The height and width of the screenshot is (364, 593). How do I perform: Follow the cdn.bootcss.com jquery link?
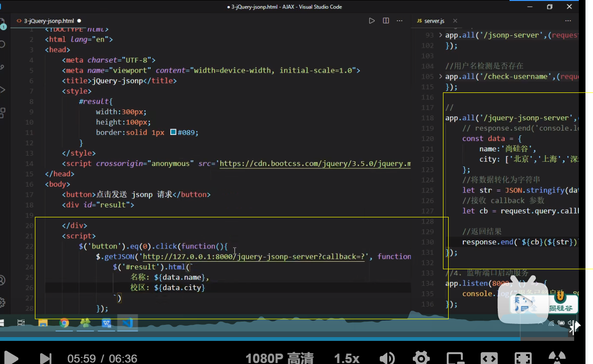tap(315, 164)
